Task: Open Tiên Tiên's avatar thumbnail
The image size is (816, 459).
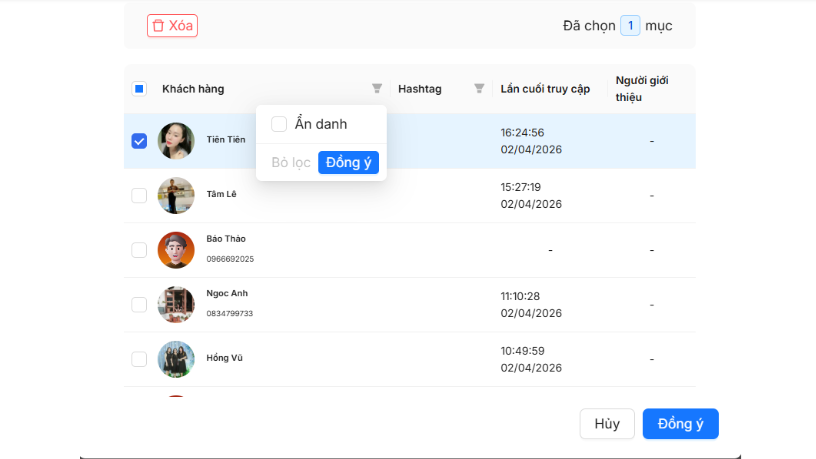Action: point(176,141)
